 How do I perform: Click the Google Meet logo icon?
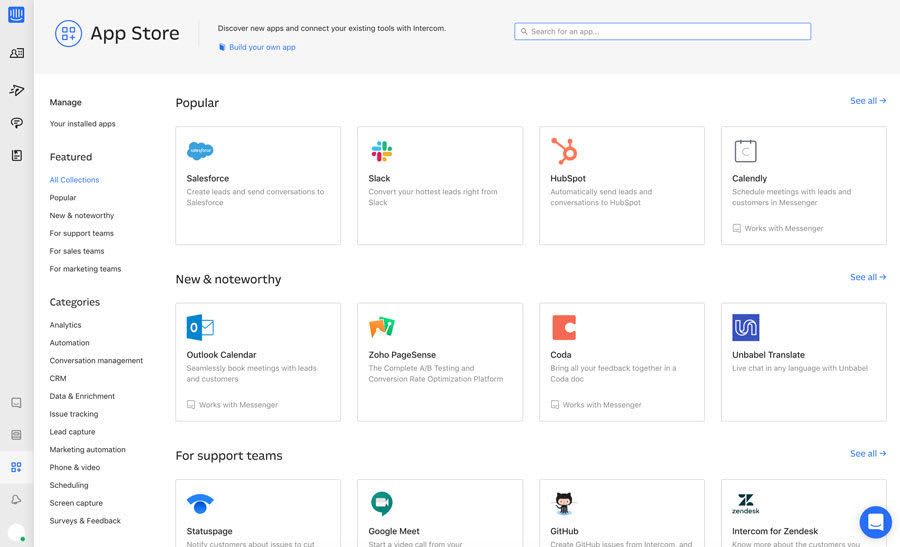(382, 503)
